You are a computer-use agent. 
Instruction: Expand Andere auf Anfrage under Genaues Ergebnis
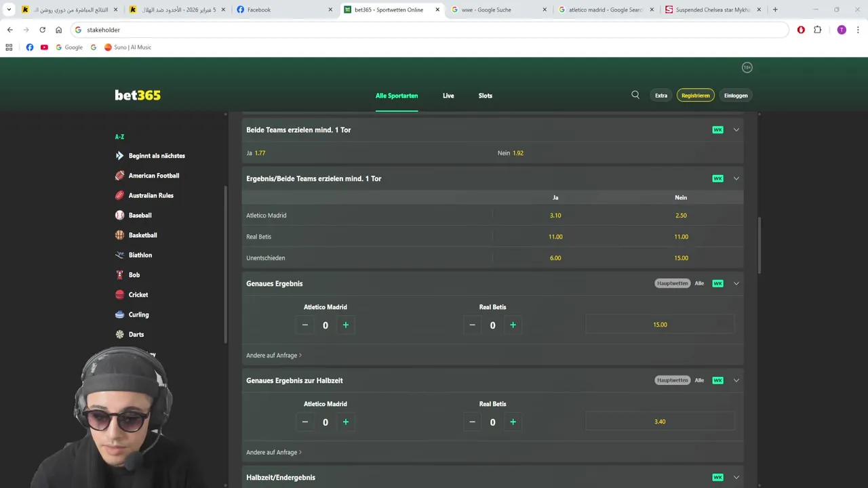(x=274, y=355)
